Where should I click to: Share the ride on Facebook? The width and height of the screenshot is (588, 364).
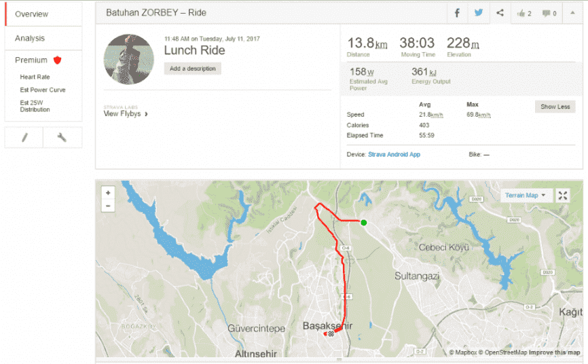click(x=457, y=13)
